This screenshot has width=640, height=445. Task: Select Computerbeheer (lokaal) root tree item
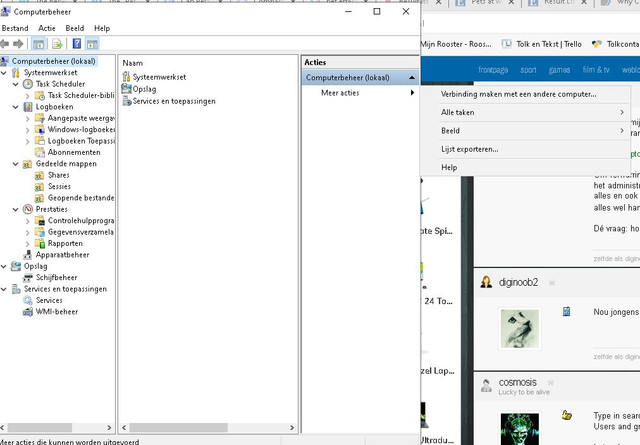click(x=53, y=61)
